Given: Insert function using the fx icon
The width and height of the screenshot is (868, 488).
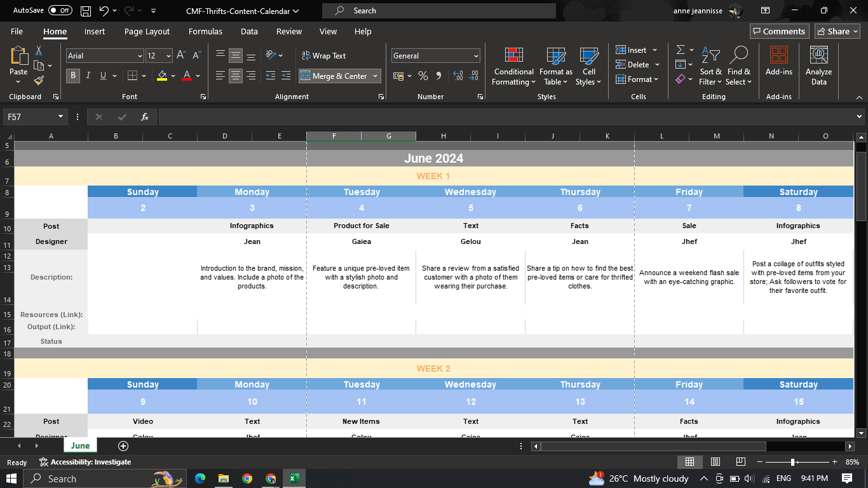Looking at the screenshot, I should 145,117.
